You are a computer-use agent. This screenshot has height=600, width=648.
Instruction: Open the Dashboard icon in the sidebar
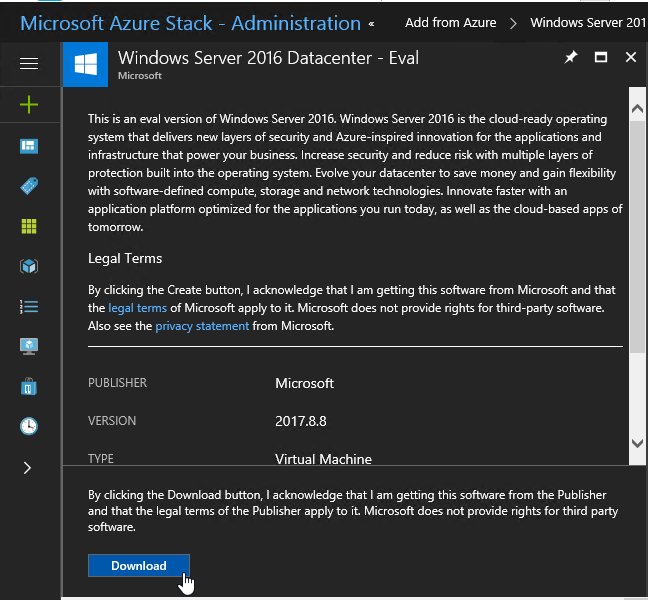tap(29, 146)
